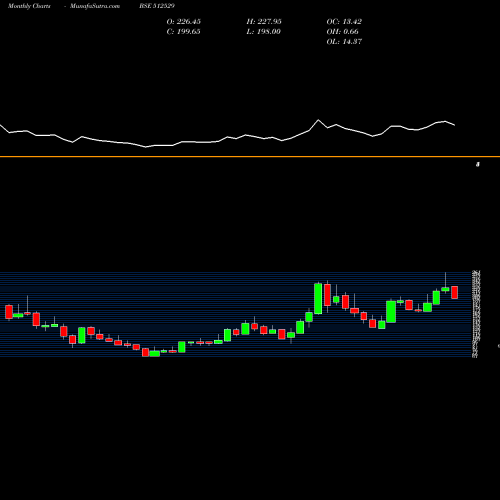500x500 pixels.
Task: Click the 'Monthly Charts' title text
Action: 29,6
